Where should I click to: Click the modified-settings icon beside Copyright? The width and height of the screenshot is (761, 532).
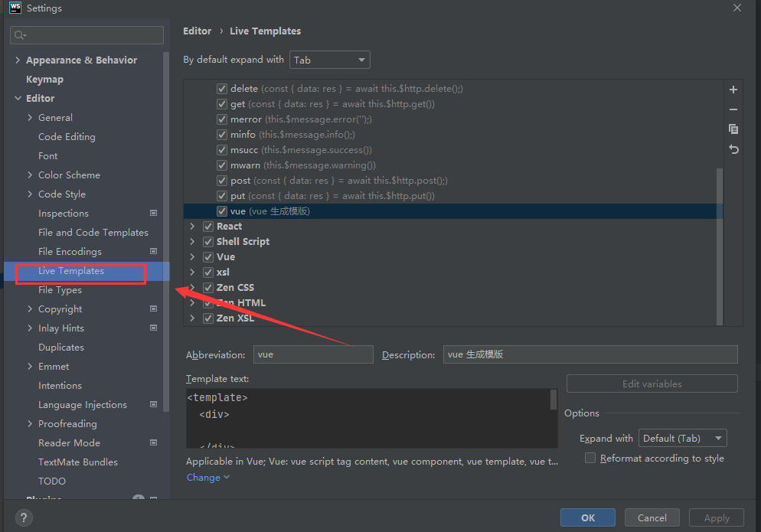[x=153, y=308]
